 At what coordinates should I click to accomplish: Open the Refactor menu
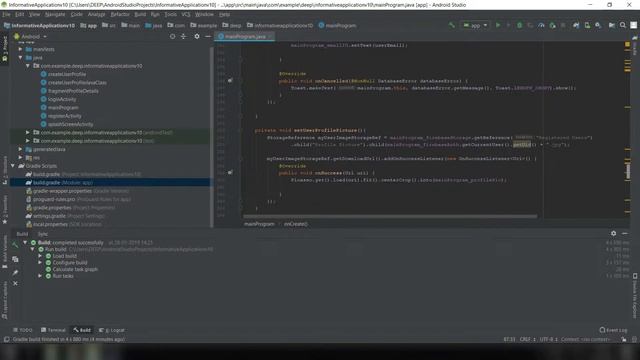coord(120,14)
